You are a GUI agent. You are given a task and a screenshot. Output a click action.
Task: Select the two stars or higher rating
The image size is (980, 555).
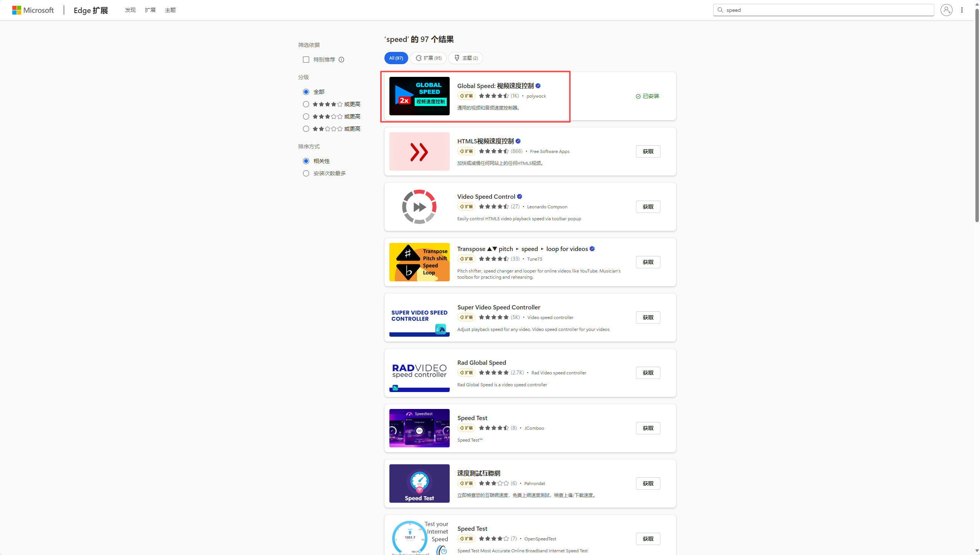point(306,129)
